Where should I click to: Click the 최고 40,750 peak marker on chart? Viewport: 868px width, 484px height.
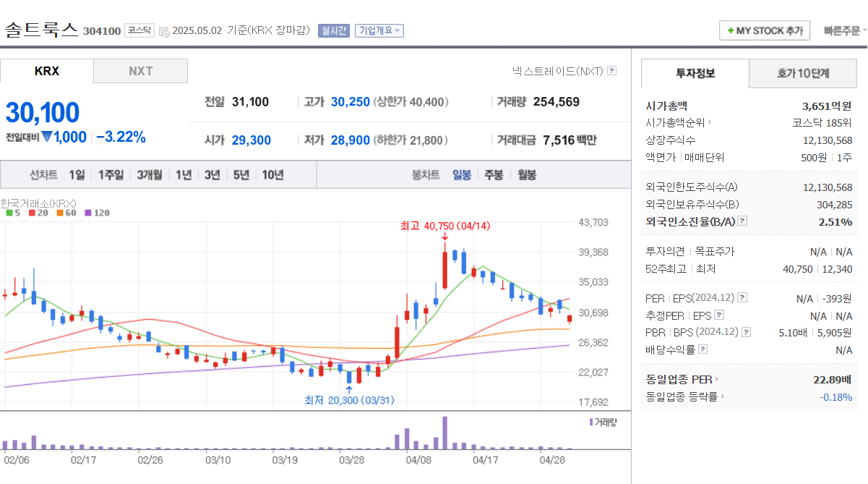[442, 226]
